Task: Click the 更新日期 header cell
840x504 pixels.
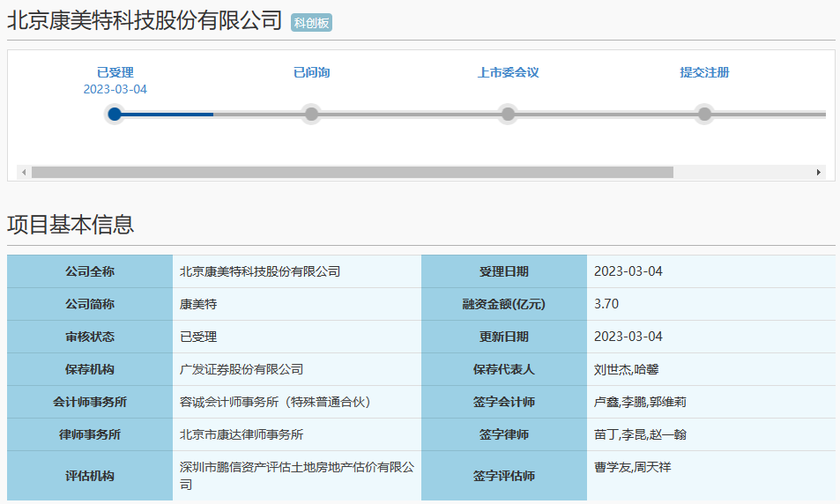Action: 504,337
